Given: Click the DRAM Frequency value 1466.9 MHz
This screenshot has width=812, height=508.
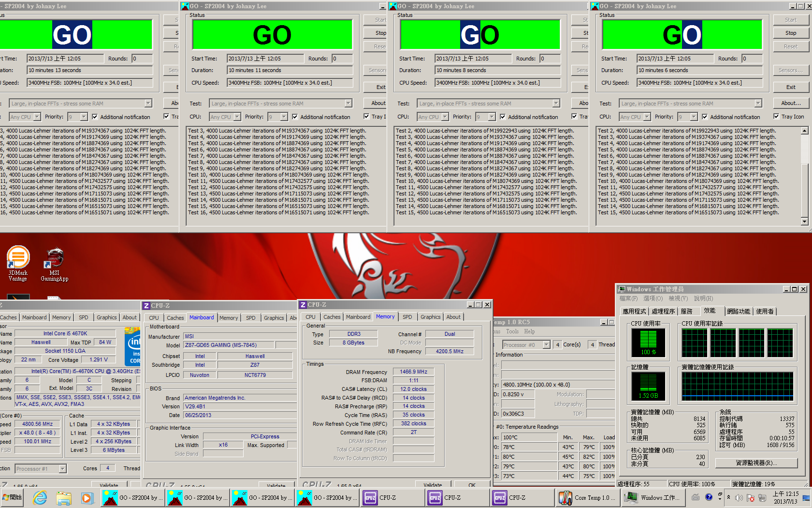Looking at the screenshot, I should (413, 372).
